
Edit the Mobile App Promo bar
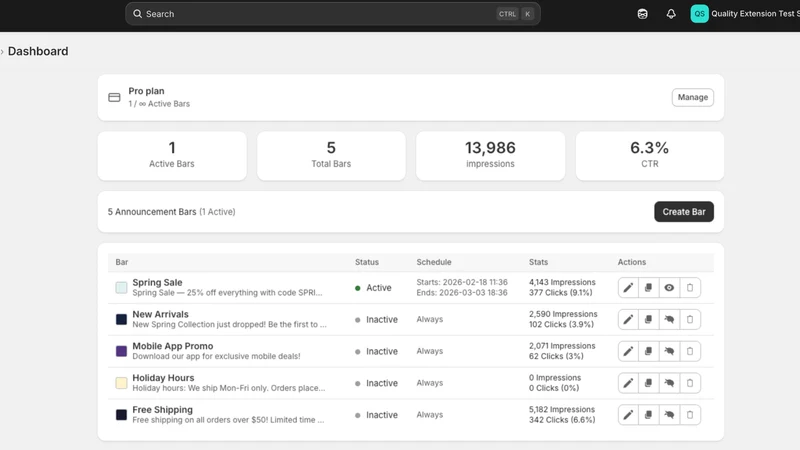[628, 351]
